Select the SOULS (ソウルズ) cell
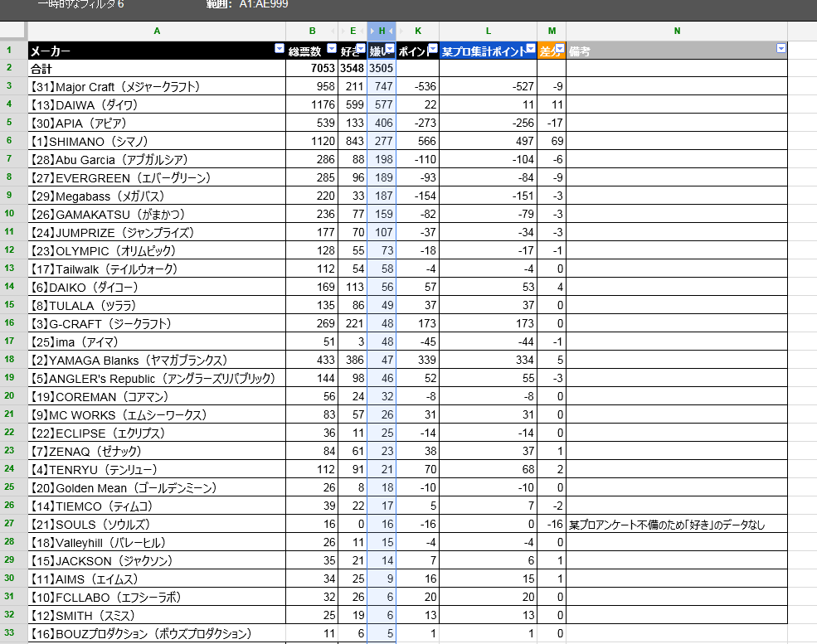 click(x=157, y=524)
